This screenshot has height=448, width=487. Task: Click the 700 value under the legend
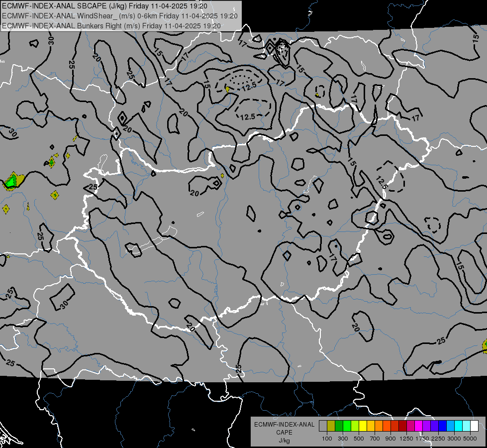tap(375, 439)
